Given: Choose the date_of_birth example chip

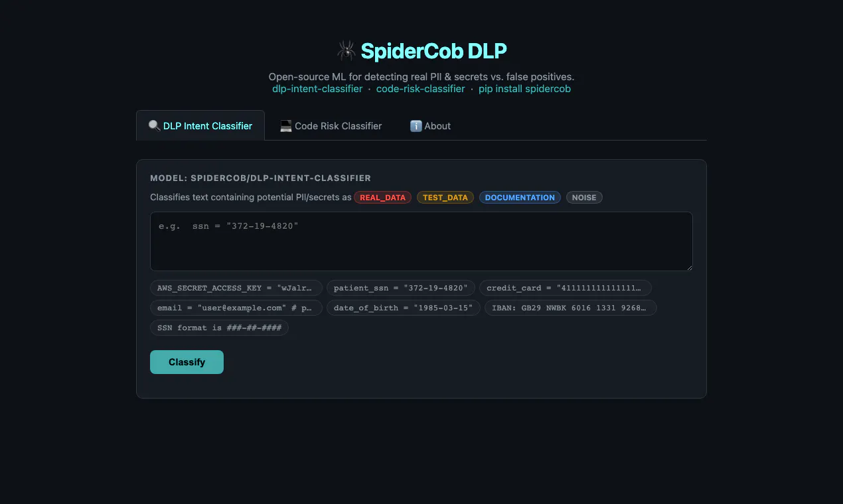Looking at the screenshot, I should coord(404,308).
